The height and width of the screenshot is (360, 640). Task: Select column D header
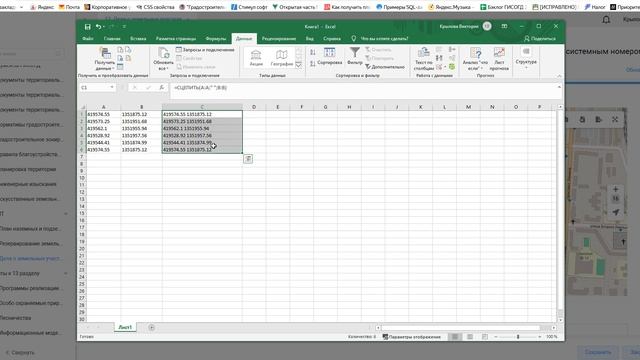point(254,107)
